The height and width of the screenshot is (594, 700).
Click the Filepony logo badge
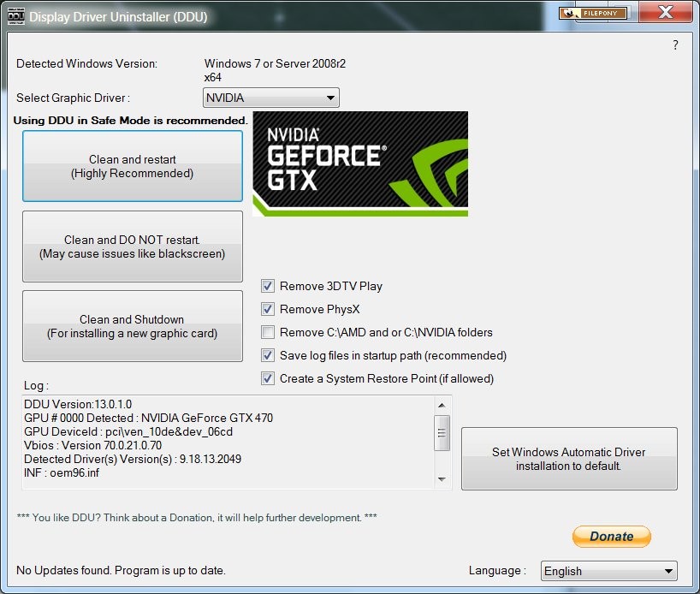pos(593,13)
